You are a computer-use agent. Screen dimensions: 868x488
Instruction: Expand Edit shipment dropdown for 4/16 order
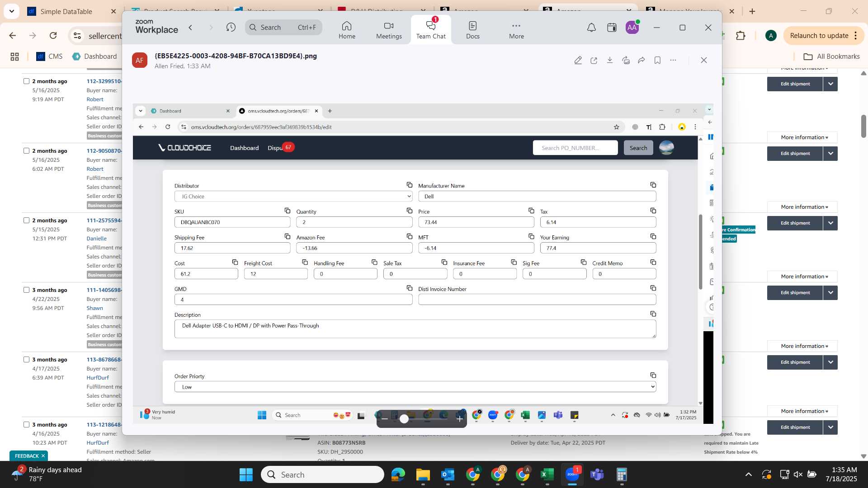[x=830, y=427]
